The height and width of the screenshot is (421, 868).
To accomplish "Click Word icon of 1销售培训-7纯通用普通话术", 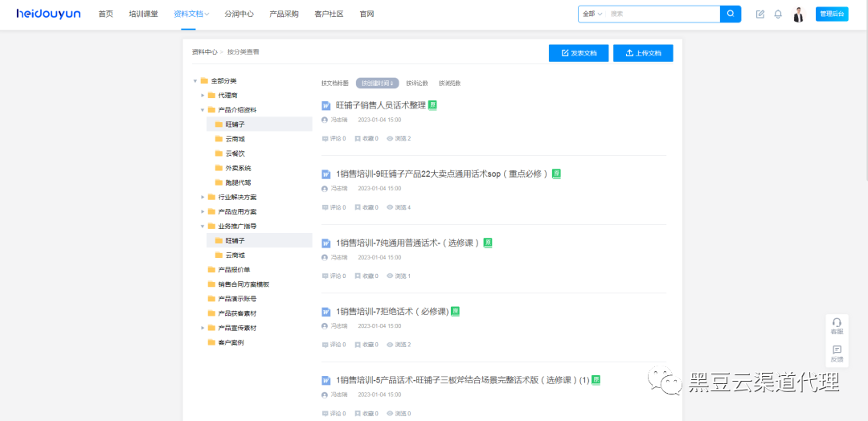I will click(x=326, y=243).
